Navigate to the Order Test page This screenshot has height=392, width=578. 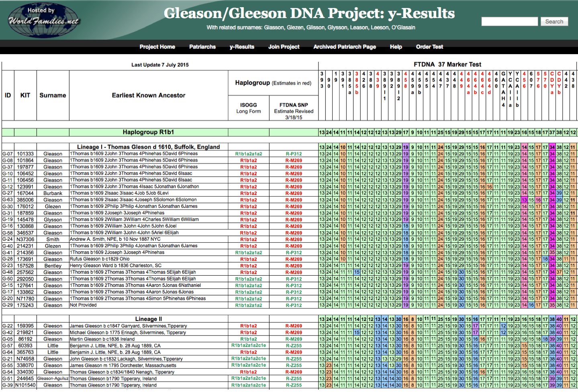429,47
